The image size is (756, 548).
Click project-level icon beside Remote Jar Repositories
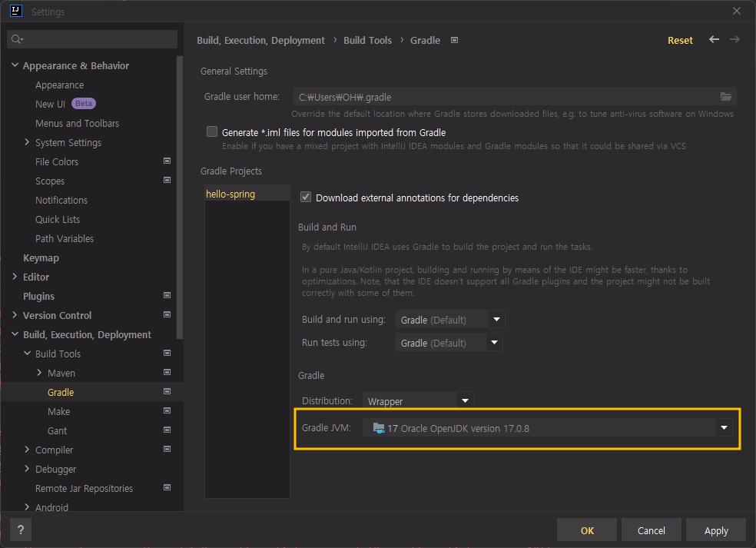coord(167,488)
